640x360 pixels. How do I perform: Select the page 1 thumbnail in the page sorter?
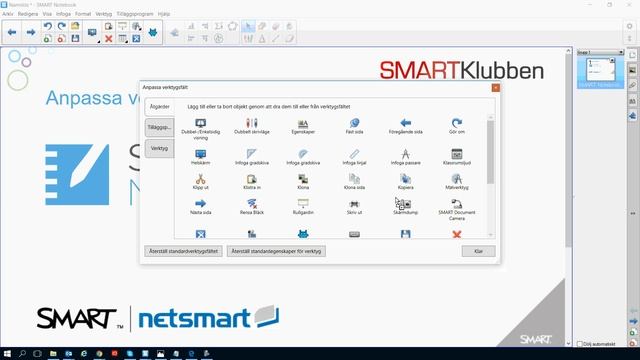click(600, 69)
